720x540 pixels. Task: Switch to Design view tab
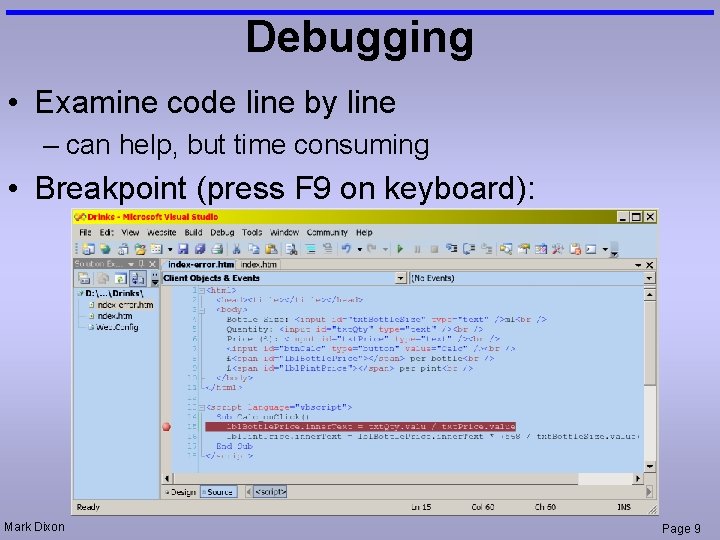(180, 492)
